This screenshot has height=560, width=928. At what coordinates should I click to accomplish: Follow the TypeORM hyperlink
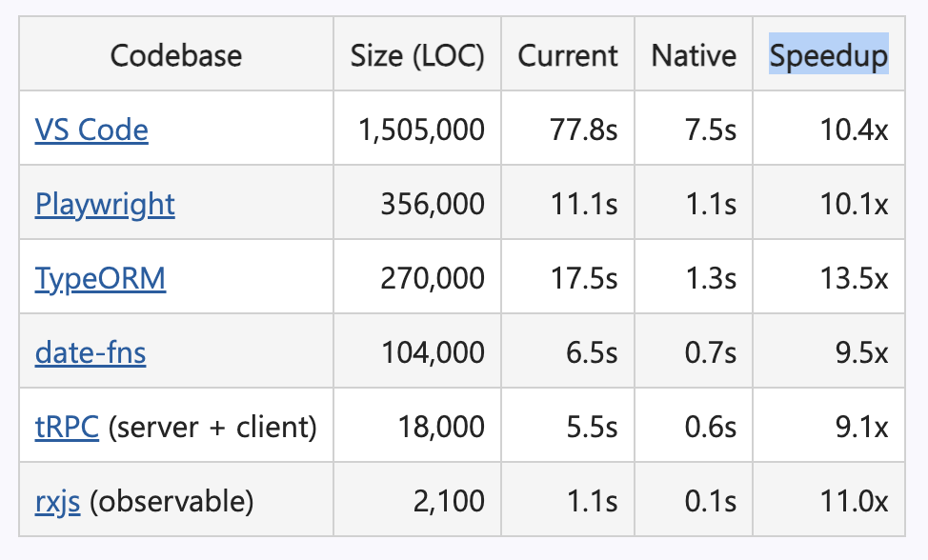100,278
